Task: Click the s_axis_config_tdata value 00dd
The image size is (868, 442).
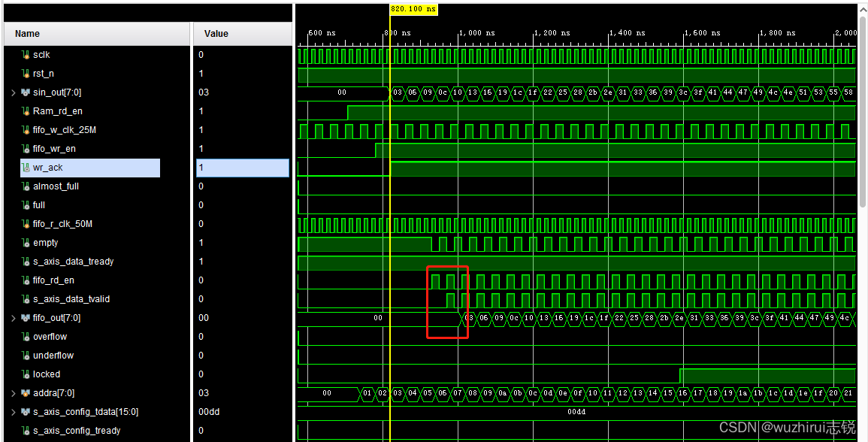Action: 210,412
